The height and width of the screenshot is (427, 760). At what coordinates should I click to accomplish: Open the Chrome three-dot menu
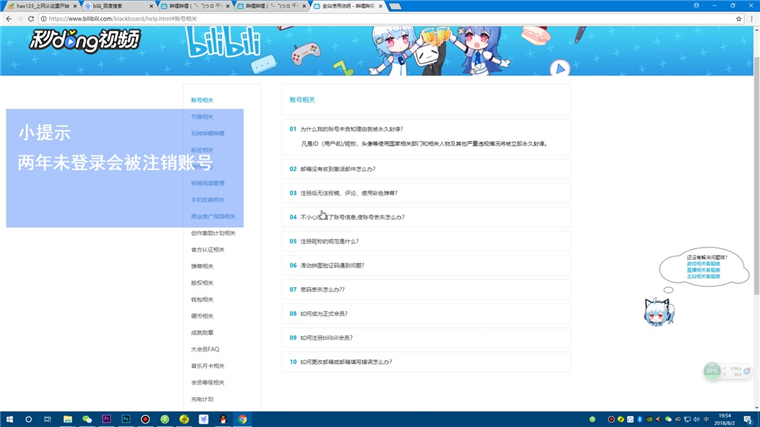click(752, 18)
